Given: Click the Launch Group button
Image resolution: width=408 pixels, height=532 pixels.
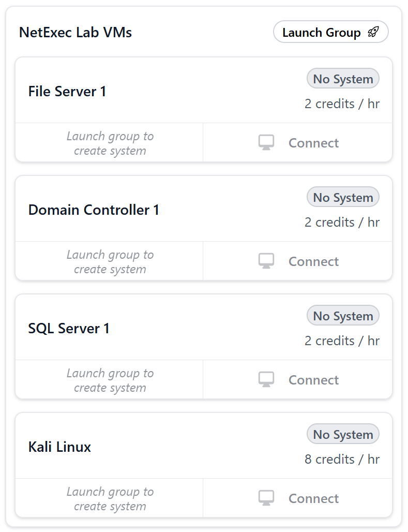Looking at the screenshot, I should tap(330, 32).
